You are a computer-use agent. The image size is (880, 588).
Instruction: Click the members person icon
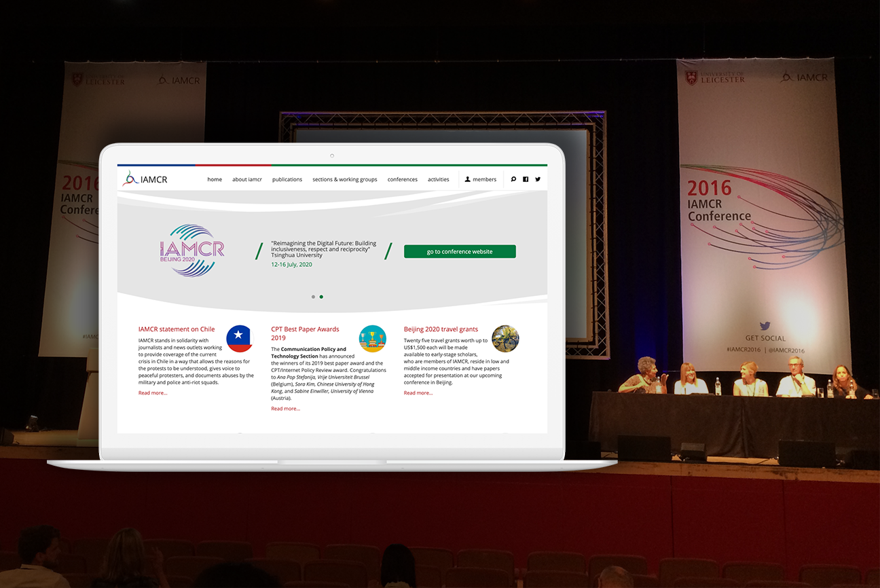468,179
